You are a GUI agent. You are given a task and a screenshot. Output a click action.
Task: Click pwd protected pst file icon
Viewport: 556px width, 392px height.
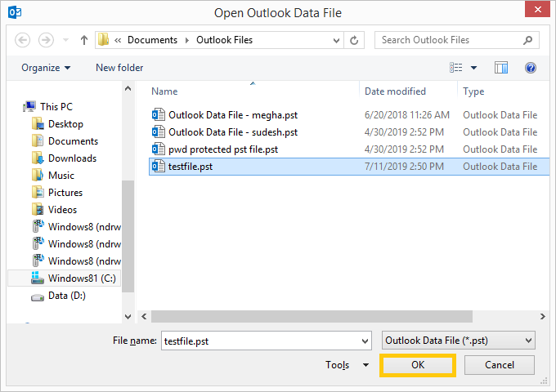158,149
